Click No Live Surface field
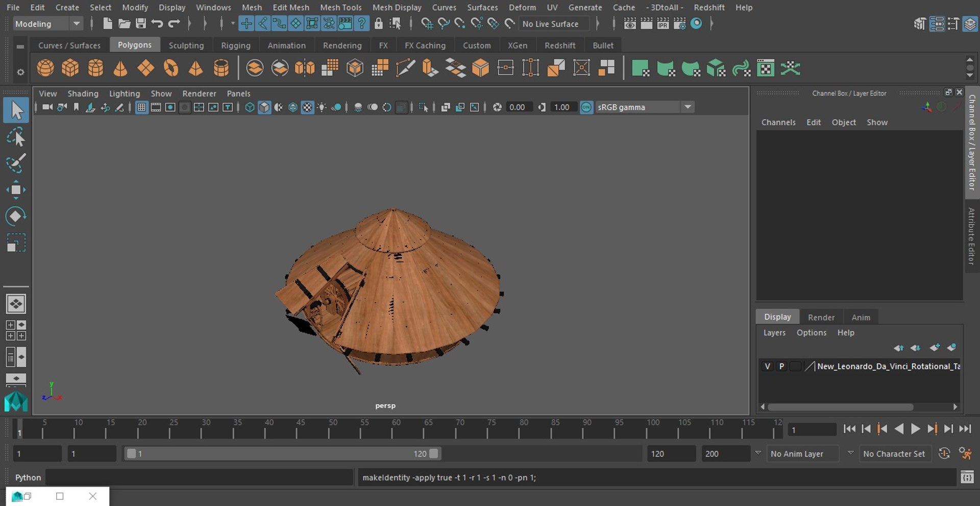Screen dimensions: 980x506 [x=554, y=23]
